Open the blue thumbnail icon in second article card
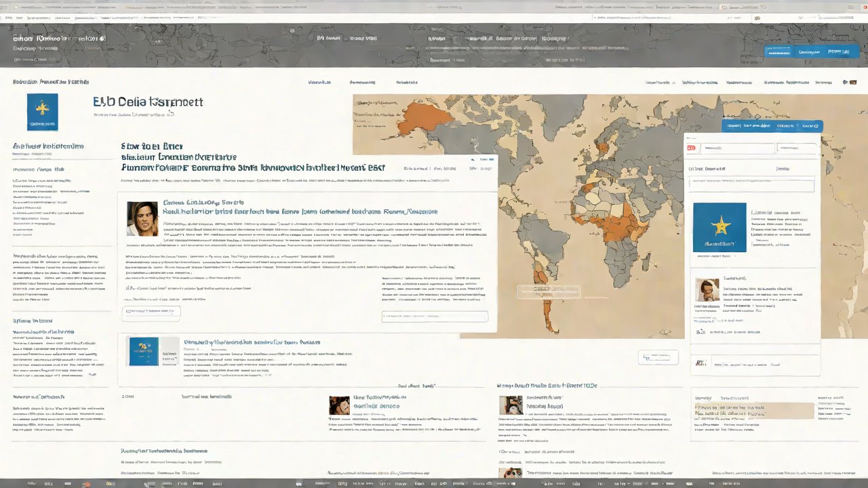 pyautogui.click(x=144, y=352)
